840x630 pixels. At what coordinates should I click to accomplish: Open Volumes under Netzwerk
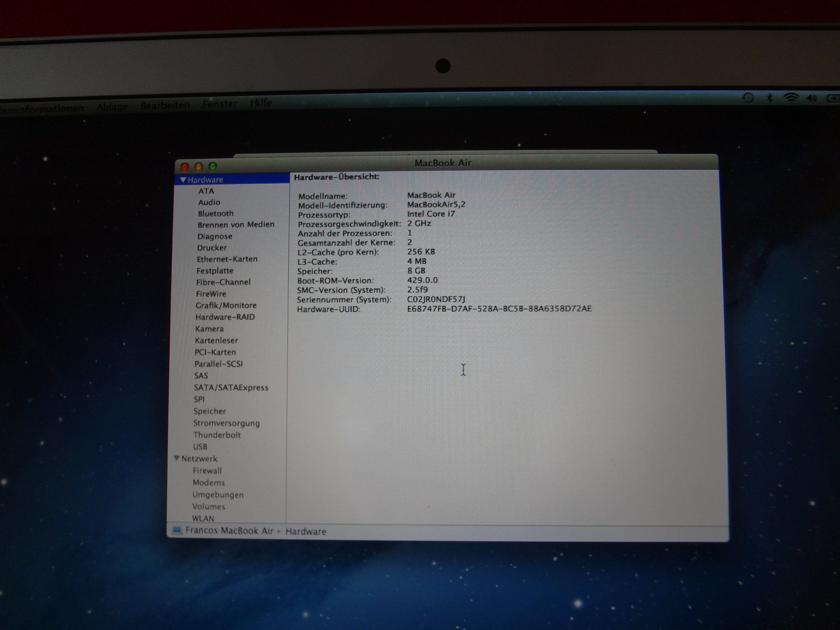(x=208, y=506)
